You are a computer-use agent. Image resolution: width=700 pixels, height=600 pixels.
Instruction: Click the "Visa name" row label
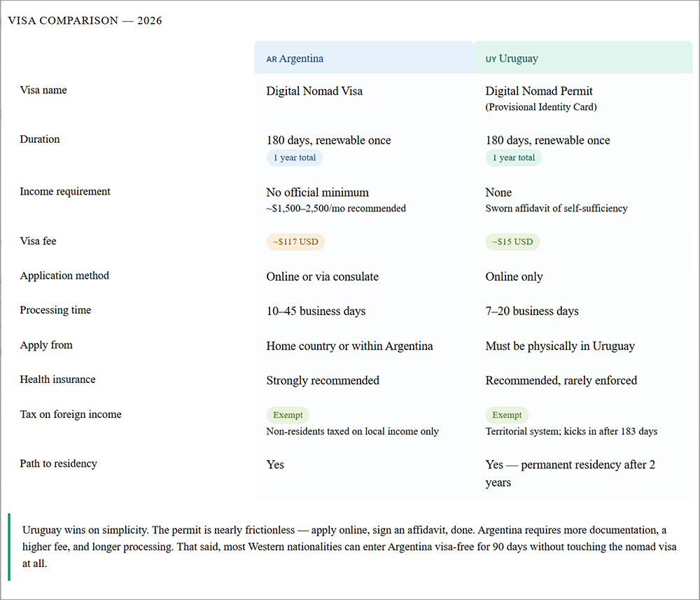point(43,90)
